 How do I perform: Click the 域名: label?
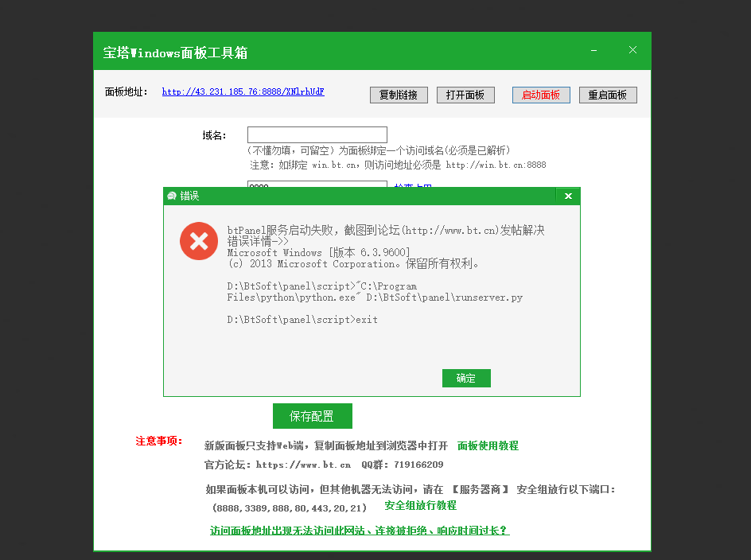click(214, 135)
